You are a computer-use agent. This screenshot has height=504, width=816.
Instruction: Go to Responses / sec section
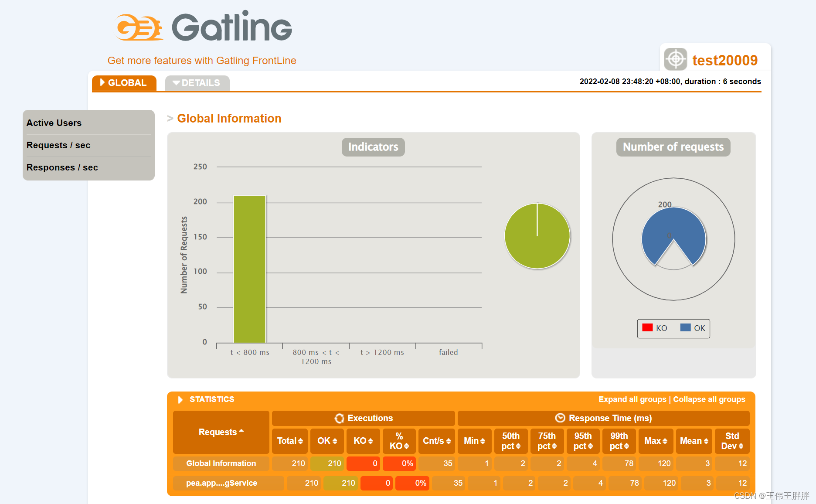[x=62, y=167]
